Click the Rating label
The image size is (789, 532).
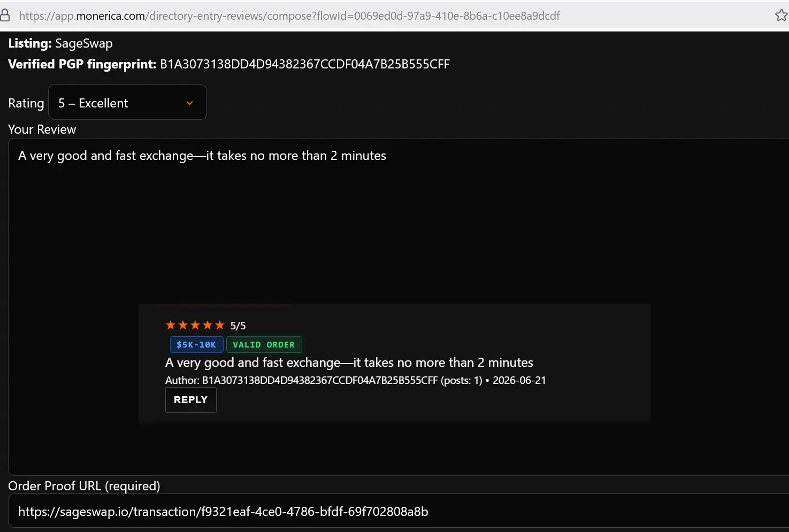click(x=26, y=103)
